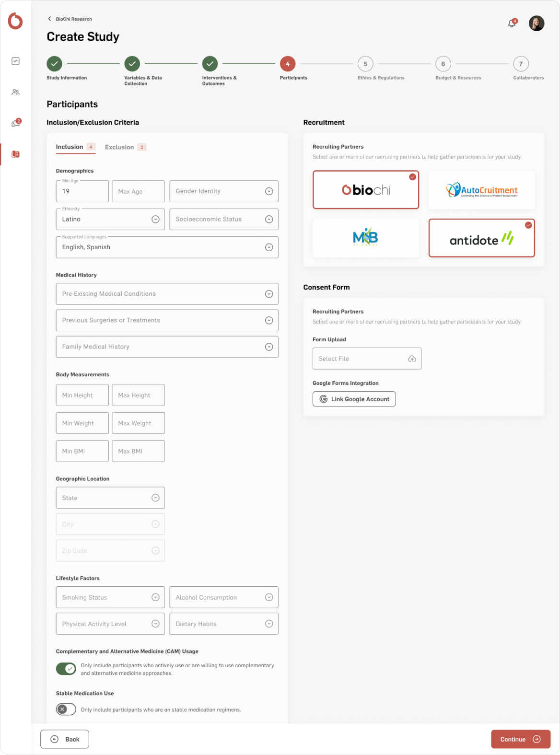The image size is (560, 755).
Task: Switch to the Exclusion tab
Action: coord(126,147)
